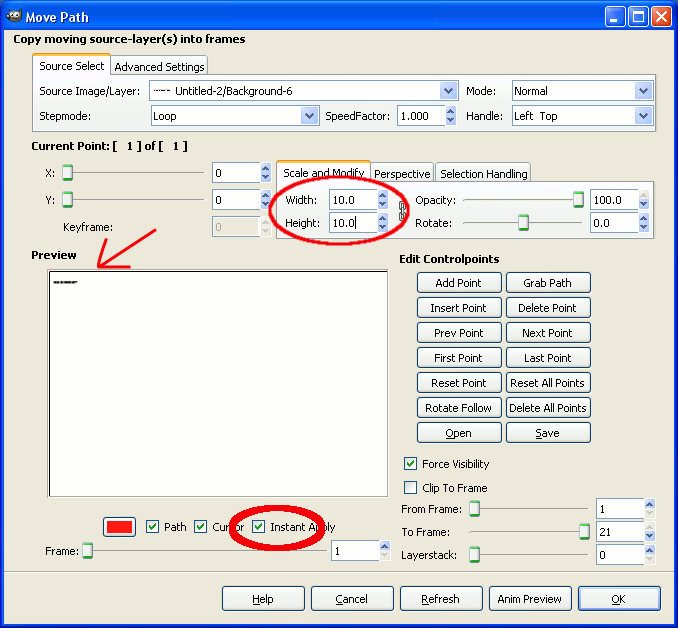Click Delete All Points
The image size is (678, 628).
click(548, 408)
